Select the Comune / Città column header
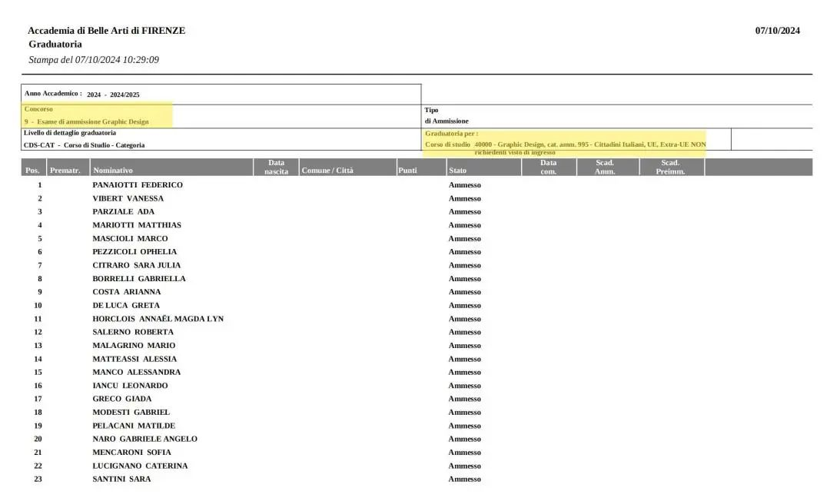The width and height of the screenshot is (830, 504). [327, 171]
